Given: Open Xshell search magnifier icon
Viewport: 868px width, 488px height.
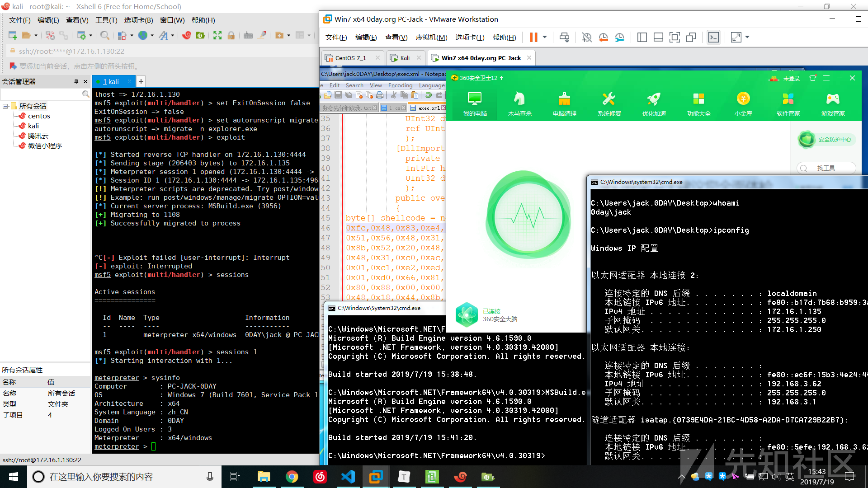Looking at the screenshot, I should [x=105, y=35].
